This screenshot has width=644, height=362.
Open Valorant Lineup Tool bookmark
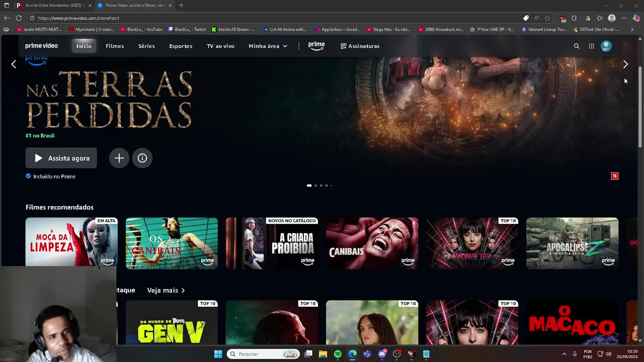[544, 29]
